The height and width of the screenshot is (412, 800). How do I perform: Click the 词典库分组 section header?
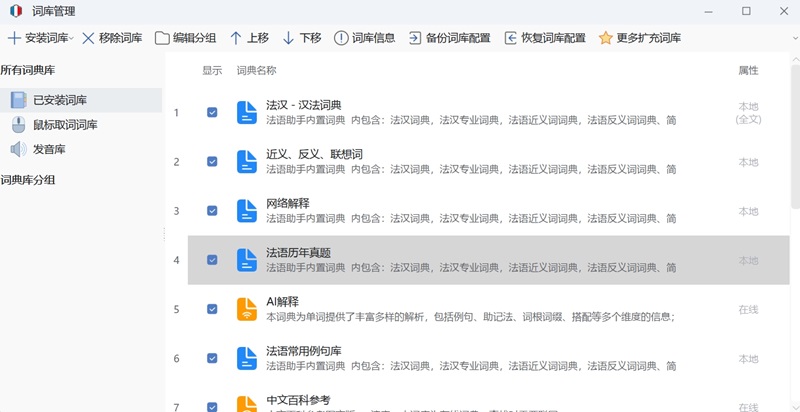28,180
